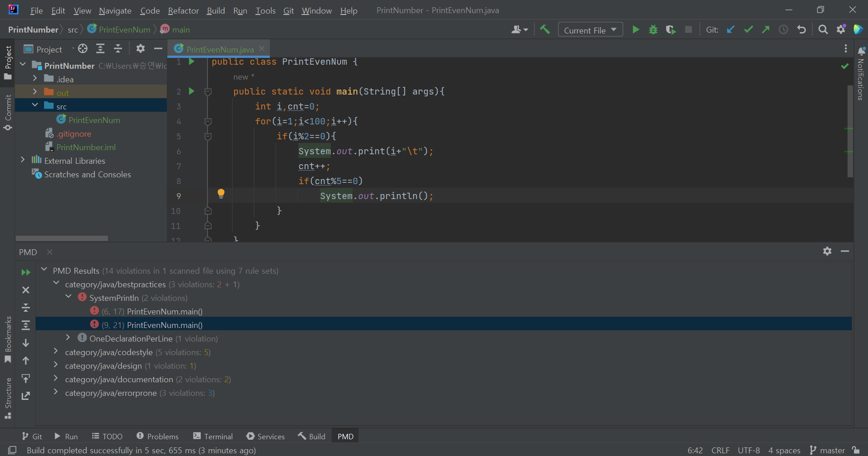
Task: Expand category/java/documentation node
Action: pyautogui.click(x=56, y=378)
